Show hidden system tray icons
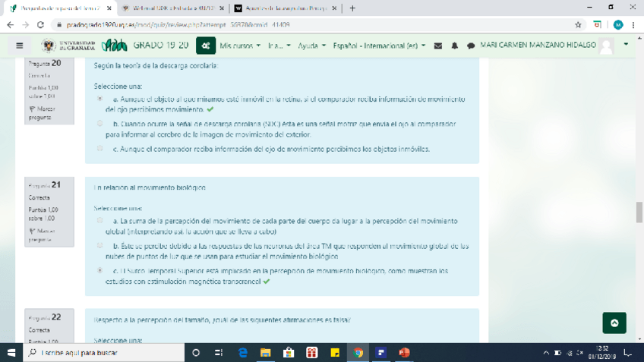 pos(546,353)
